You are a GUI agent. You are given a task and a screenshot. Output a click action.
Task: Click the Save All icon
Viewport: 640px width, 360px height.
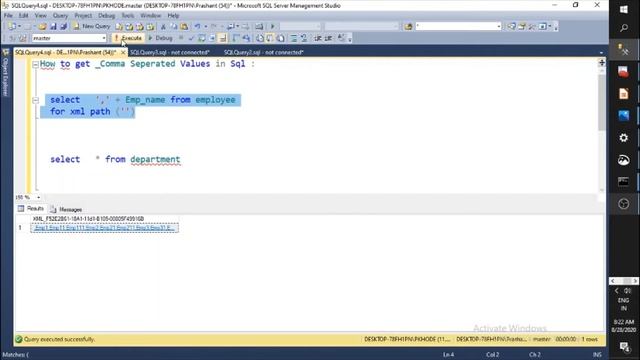coord(63,26)
